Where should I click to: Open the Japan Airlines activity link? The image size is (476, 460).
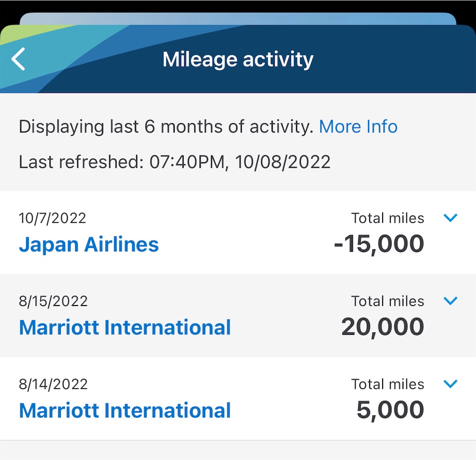click(89, 245)
